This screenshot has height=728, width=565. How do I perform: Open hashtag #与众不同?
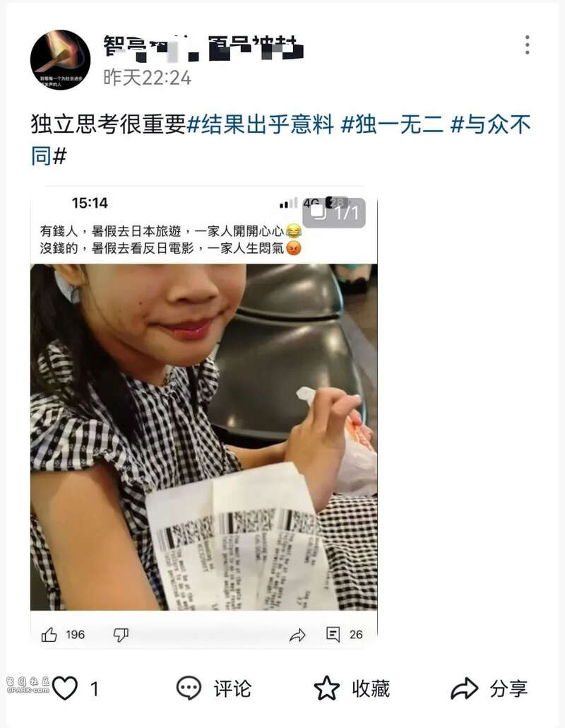[280, 140]
